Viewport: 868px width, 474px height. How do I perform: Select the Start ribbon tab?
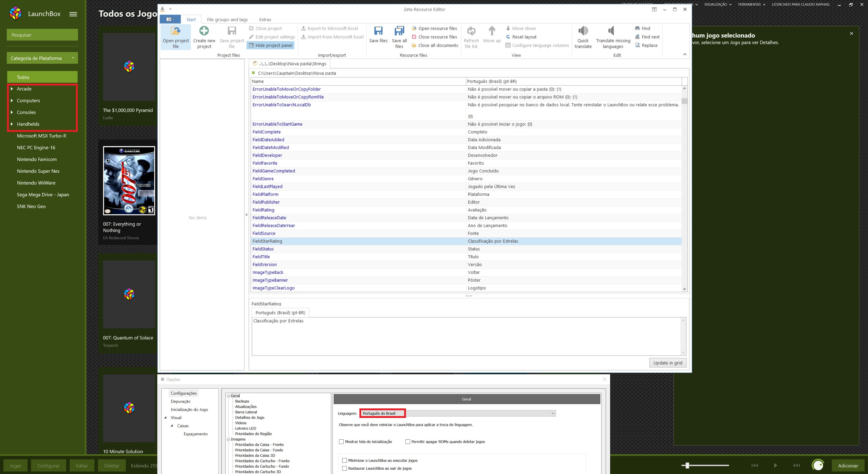coord(191,19)
